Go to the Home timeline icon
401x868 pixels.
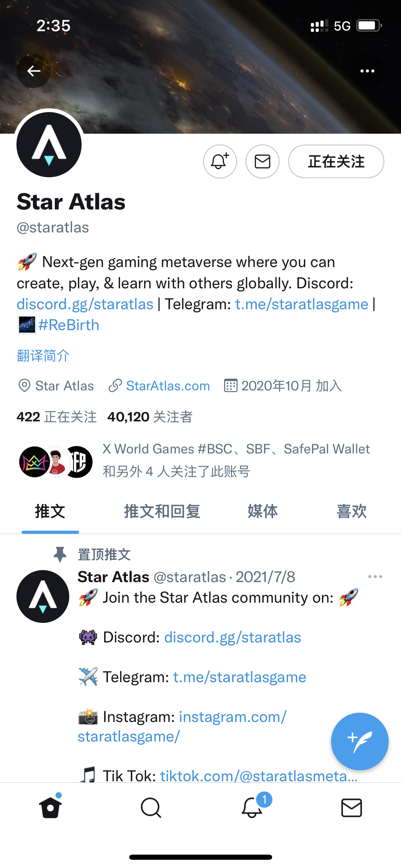[x=50, y=807]
